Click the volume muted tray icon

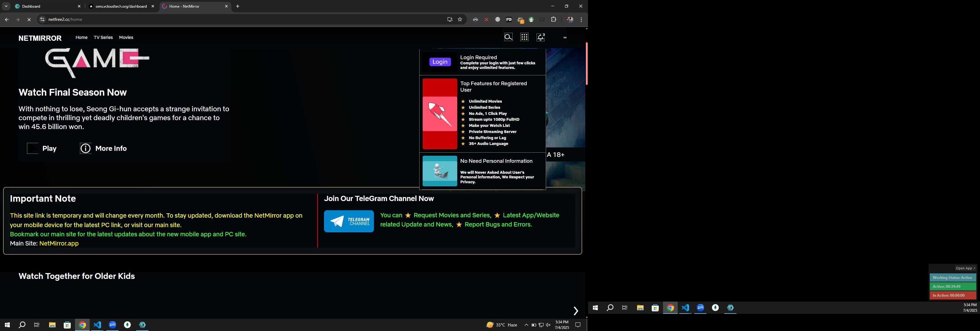click(x=548, y=325)
